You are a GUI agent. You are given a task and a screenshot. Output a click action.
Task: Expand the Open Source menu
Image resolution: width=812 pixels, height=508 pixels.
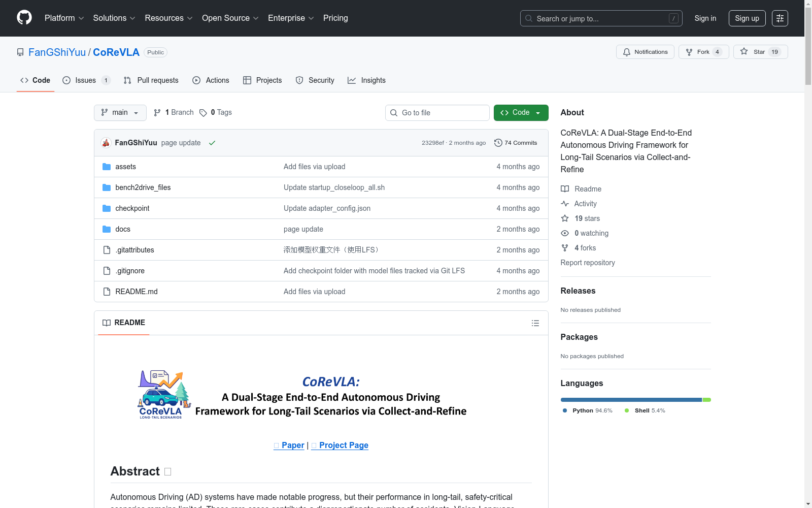coord(230,18)
